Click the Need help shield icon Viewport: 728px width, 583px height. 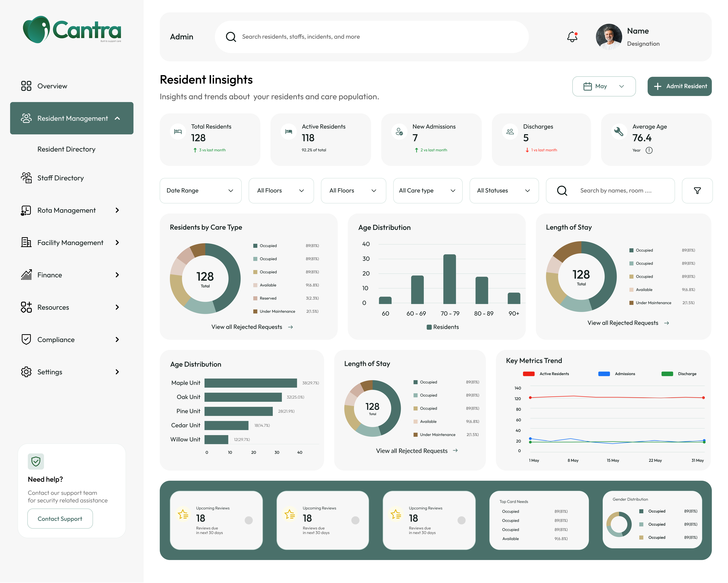36,461
